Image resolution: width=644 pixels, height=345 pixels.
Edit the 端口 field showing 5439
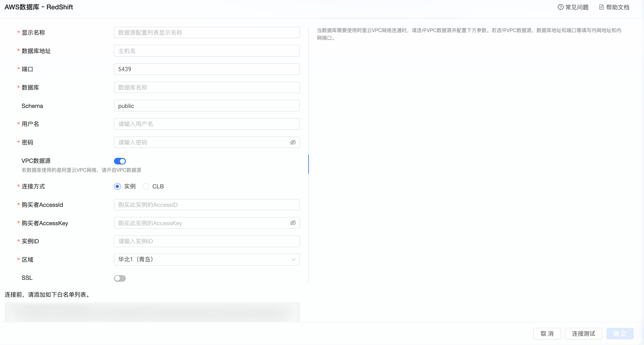point(207,69)
